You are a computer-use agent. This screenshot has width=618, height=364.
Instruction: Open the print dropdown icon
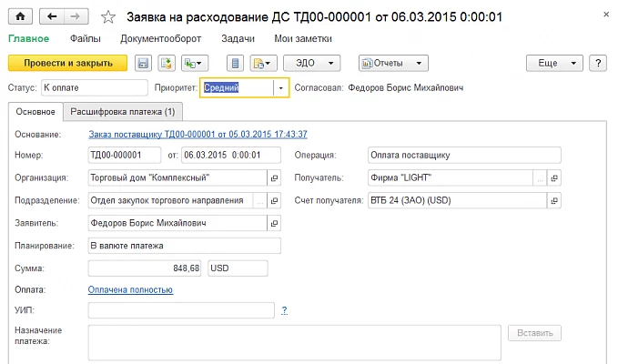coord(263,63)
